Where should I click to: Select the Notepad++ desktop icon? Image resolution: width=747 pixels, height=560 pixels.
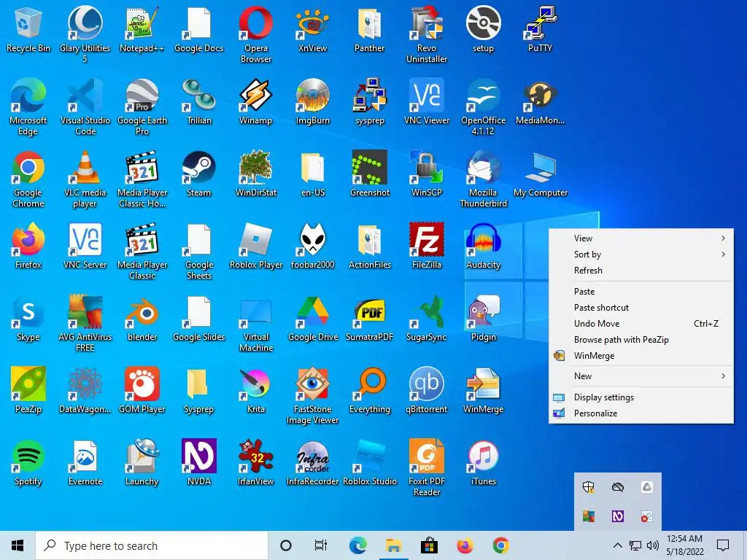point(142,29)
